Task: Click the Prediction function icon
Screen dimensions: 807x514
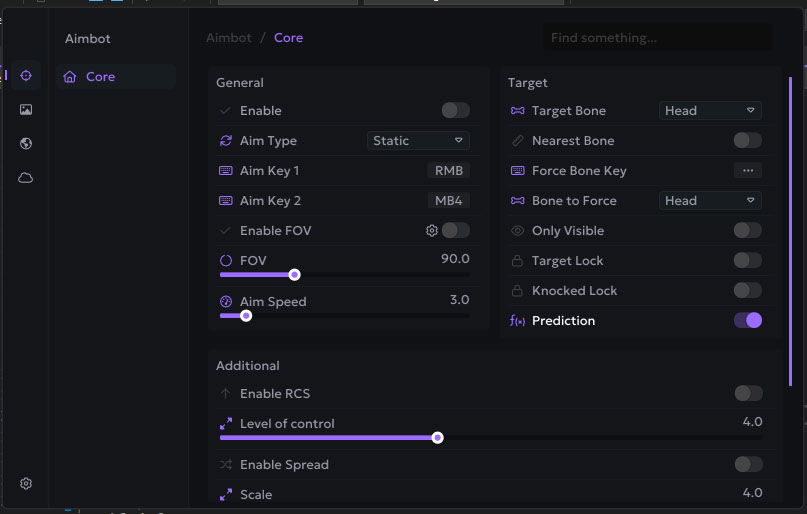Action: coord(517,321)
